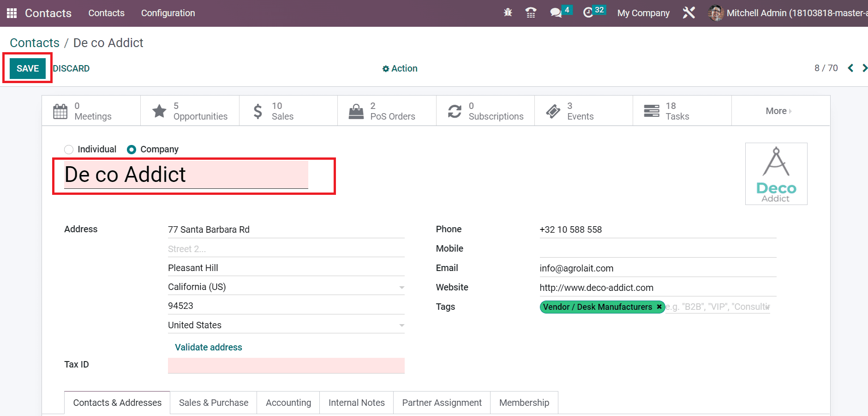Switch to Accounting tab
Viewport: 868px width, 416px height.
point(288,403)
